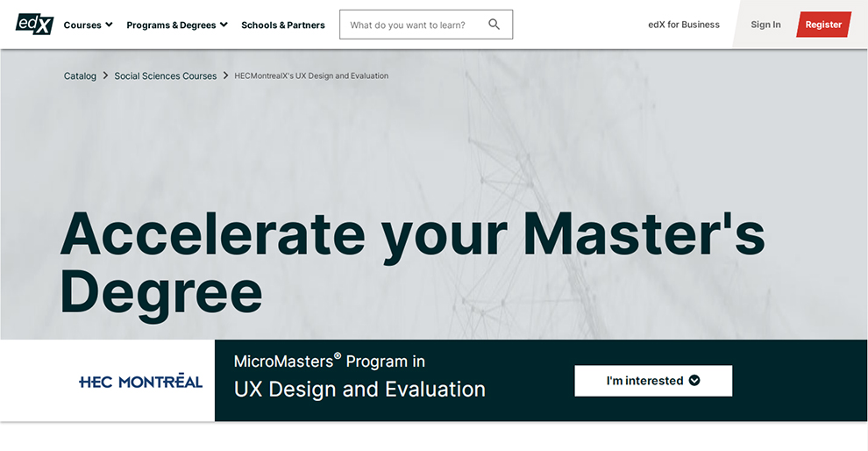Open Schools & Partners

283,25
